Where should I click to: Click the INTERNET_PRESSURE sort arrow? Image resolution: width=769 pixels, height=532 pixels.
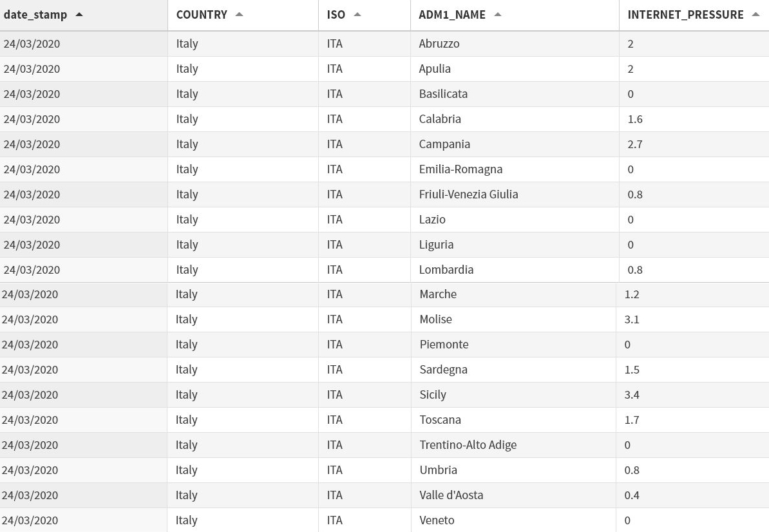tap(755, 15)
